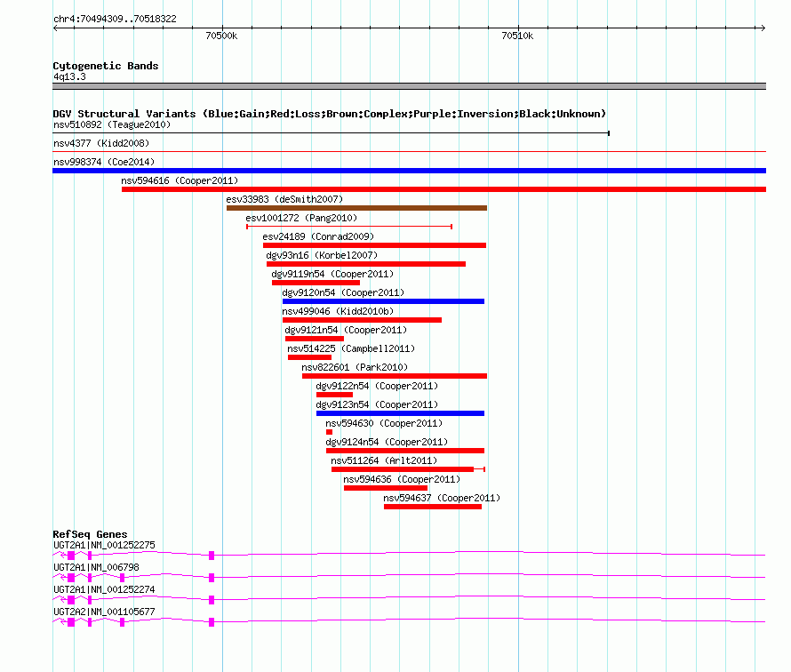
Task: Select dgv9124n54 (Cooper2011) label
Action: pyautogui.click(x=387, y=442)
